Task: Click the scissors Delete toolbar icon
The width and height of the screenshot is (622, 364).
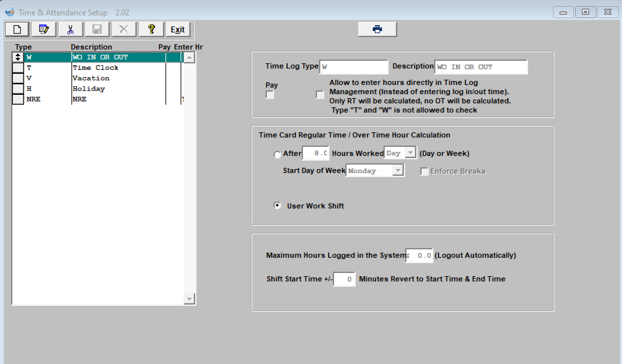Action: 71,30
